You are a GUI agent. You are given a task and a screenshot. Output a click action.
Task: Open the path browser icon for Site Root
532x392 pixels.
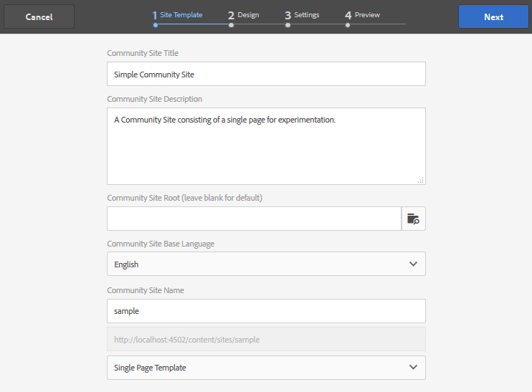(x=413, y=219)
